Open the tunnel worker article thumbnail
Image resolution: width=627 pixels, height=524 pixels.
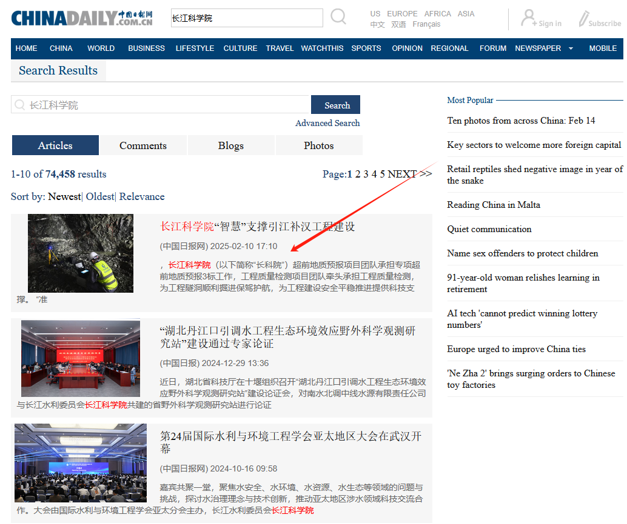[81, 253]
